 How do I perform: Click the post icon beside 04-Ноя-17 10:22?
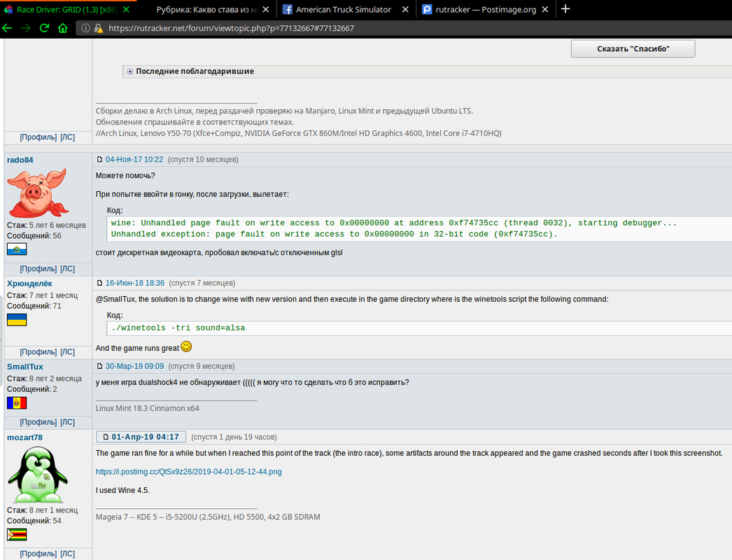pos(99,160)
